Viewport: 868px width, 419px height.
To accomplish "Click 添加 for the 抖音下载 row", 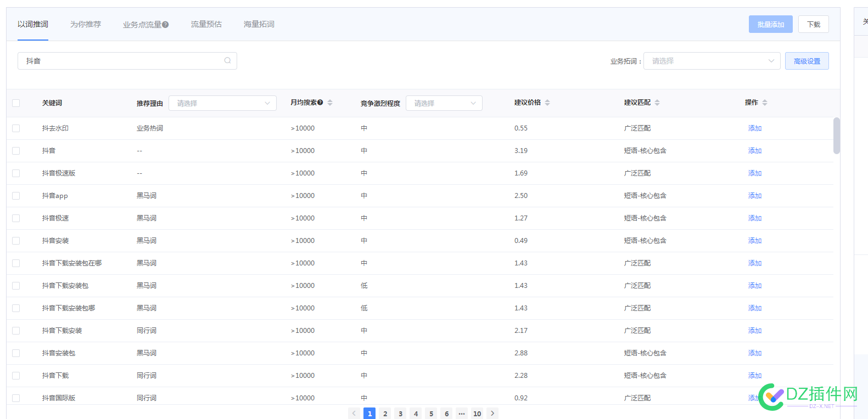I will point(755,376).
